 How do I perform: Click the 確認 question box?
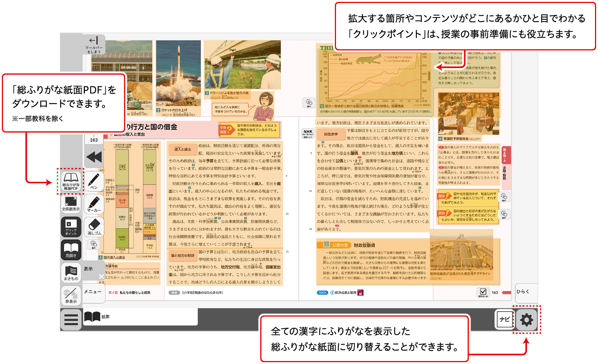[467, 198]
